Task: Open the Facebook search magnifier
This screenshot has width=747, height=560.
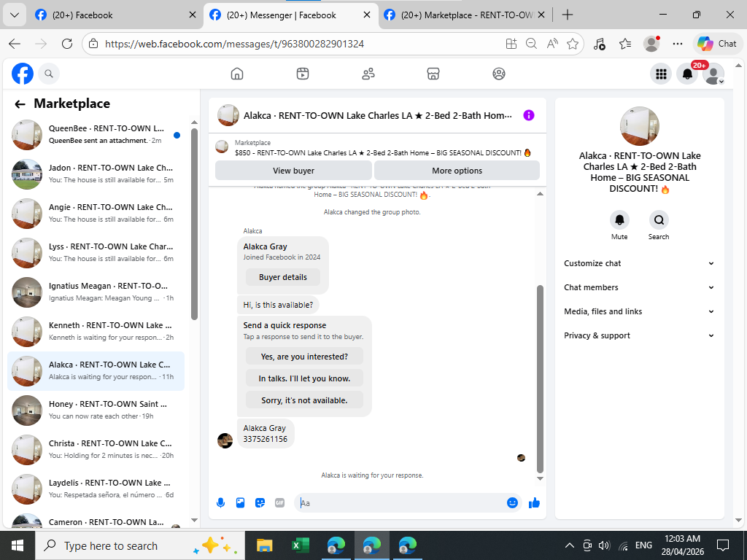Action: click(x=49, y=74)
